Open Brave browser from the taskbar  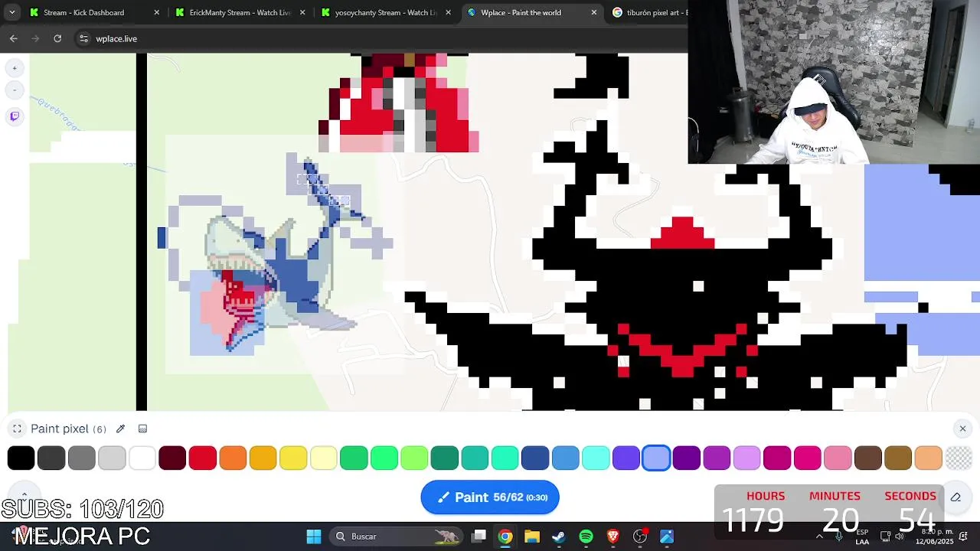pos(612,536)
